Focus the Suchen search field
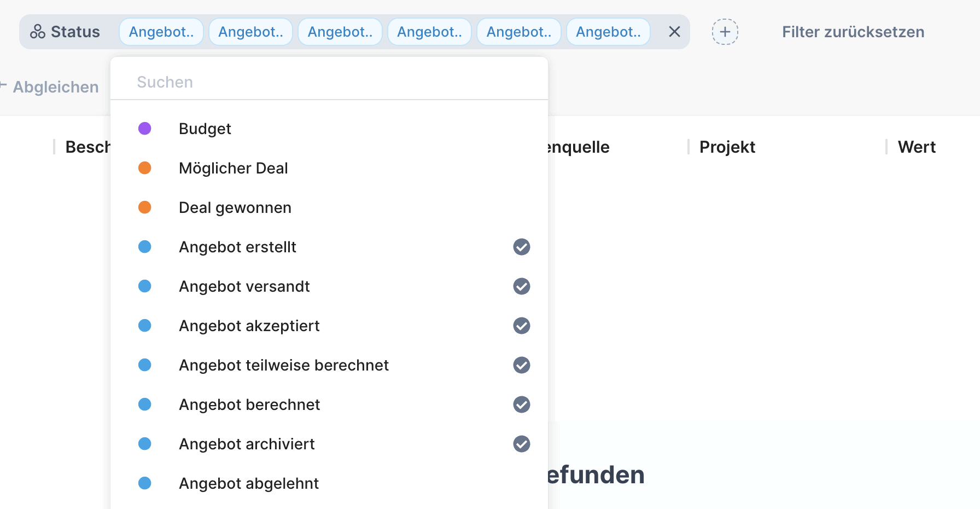The height and width of the screenshot is (509, 980). click(328, 82)
